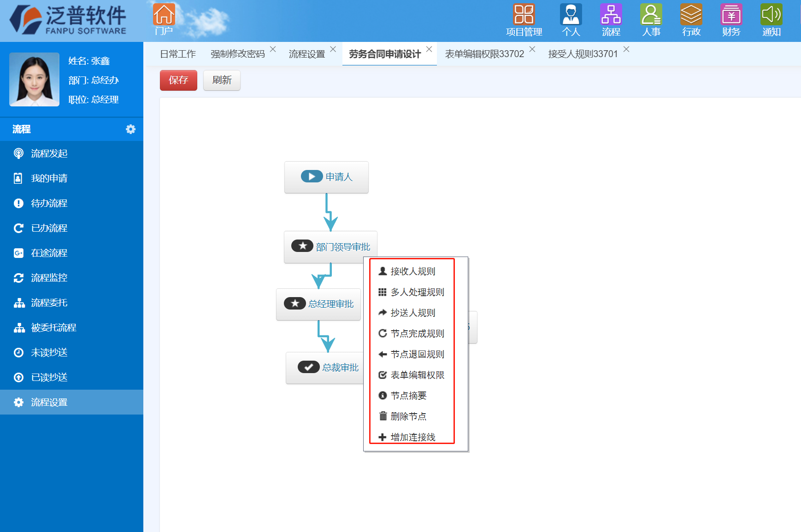Open the 个人 profile icon
The height and width of the screenshot is (532, 801).
tap(571, 15)
